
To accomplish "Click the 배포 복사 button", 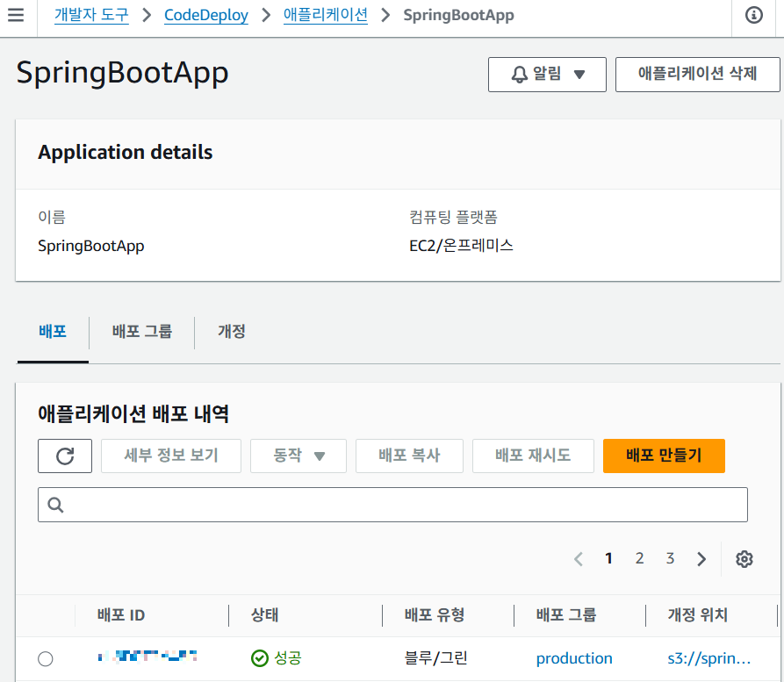I will pos(409,456).
